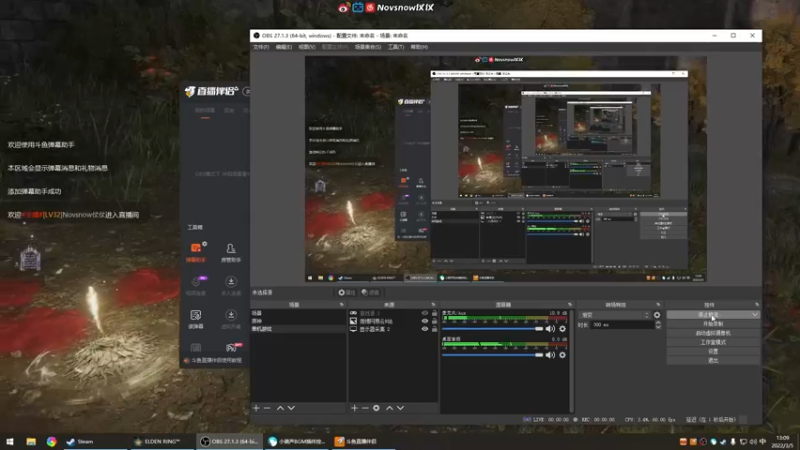The width and height of the screenshot is (800, 450).
Task: Toggle visibility of 显示器采集 2 source
Action: [x=424, y=329]
